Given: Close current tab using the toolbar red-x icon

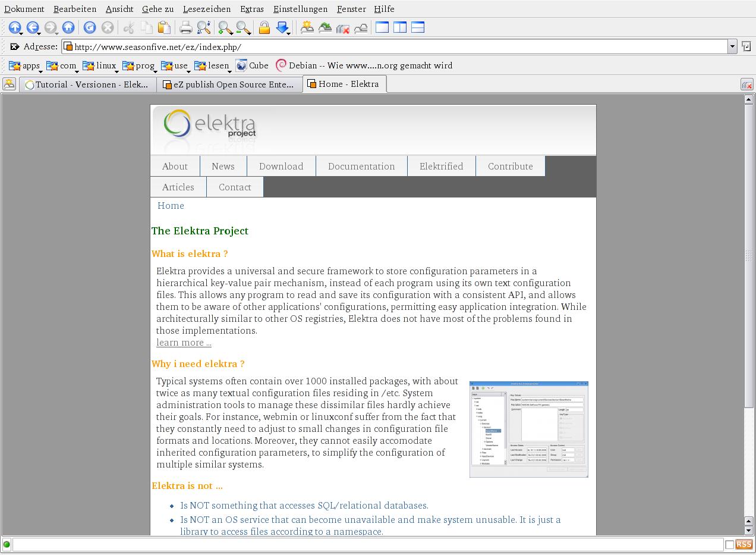Looking at the screenshot, I should [x=343, y=27].
